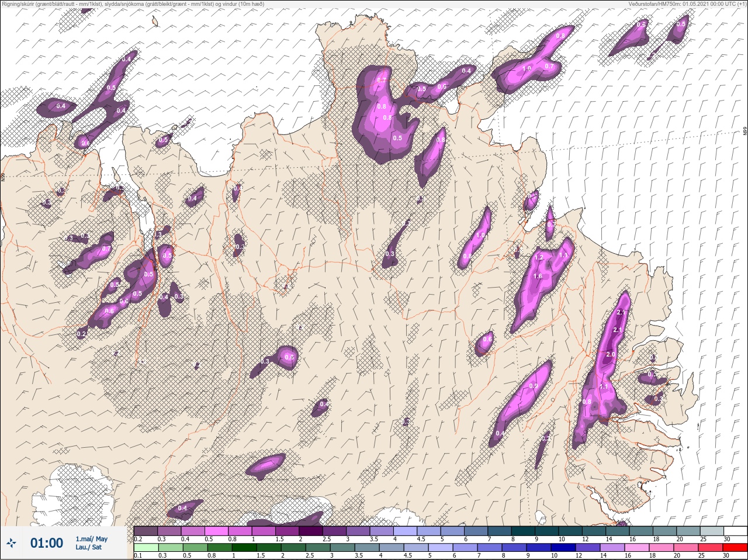Select the upper legend swatch starting at 0.2
The image size is (748, 560).
pyautogui.click(x=146, y=531)
